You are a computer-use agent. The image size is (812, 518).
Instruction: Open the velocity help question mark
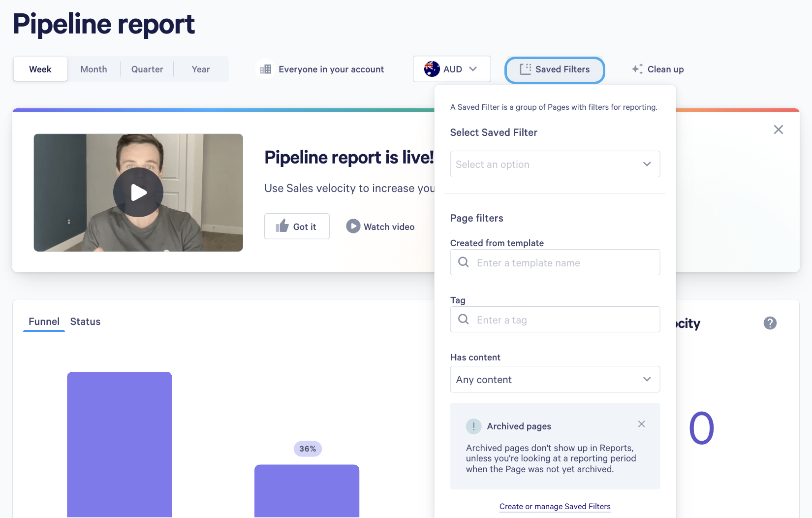(770, 323)
